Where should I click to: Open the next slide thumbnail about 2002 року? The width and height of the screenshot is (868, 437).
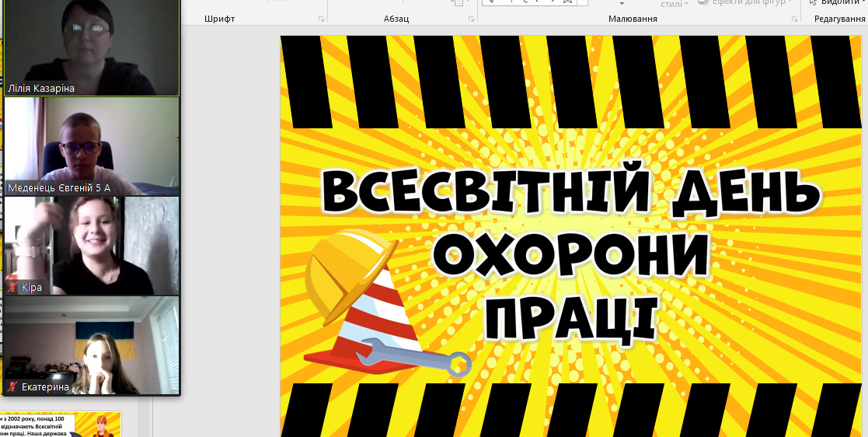(61, 425)
